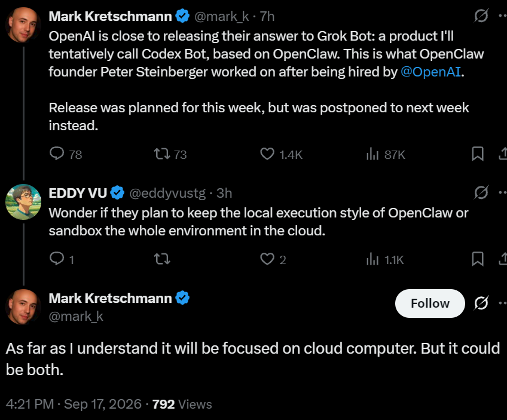
Task: Open the 4:21 PM Sep 17 timestamp
Action: 74,404
